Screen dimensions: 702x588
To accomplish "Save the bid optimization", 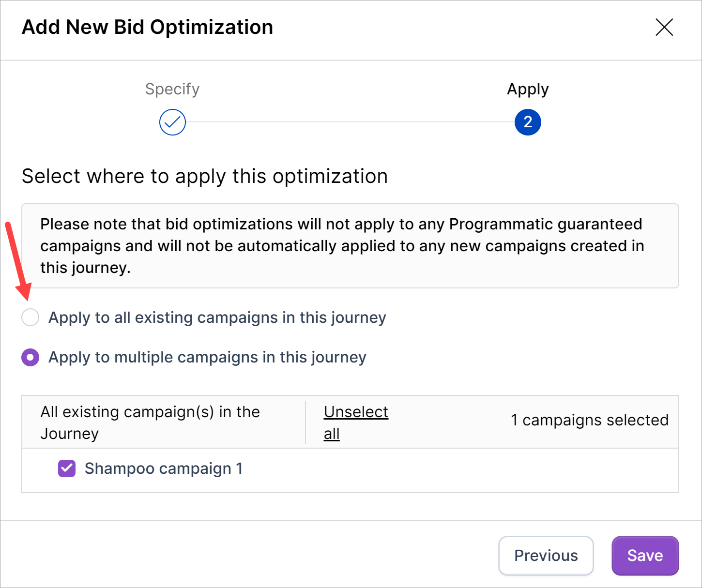I will coord(645,556).
